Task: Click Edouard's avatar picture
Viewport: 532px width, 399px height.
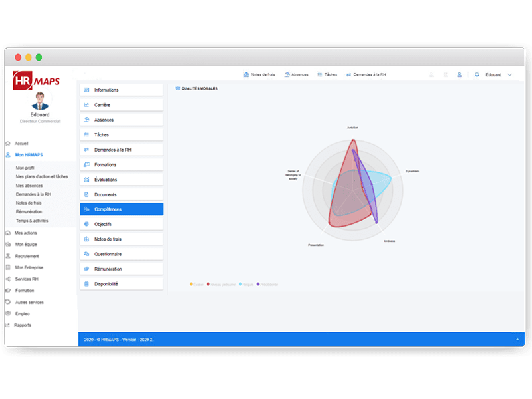Action: coord(40,101)
